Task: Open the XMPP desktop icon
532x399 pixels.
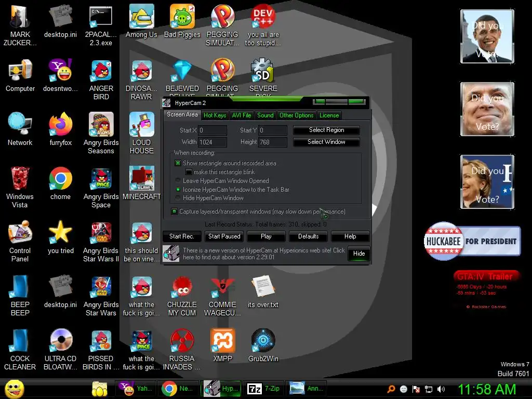Action: pos(222,345)
